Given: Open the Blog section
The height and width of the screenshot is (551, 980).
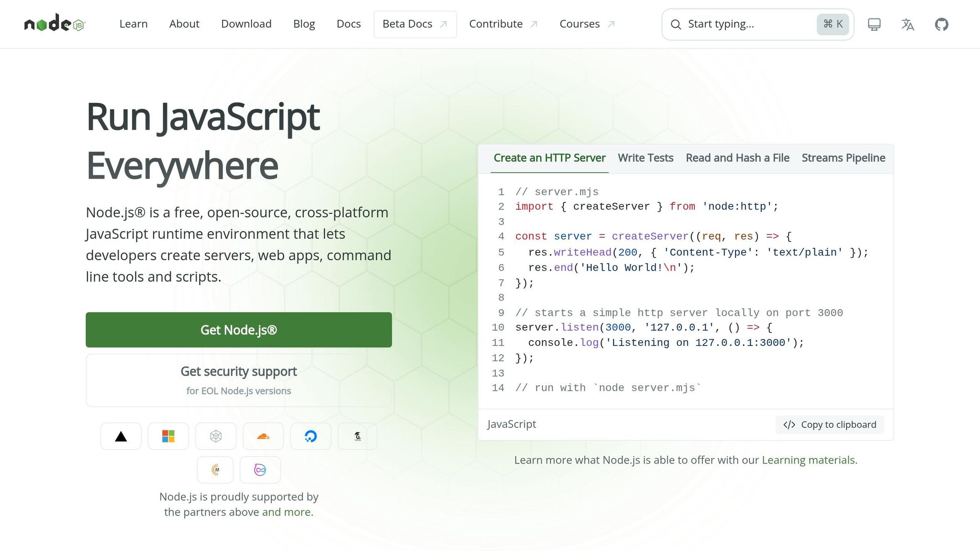Looking at the screenshot, I should pos(304,24).
